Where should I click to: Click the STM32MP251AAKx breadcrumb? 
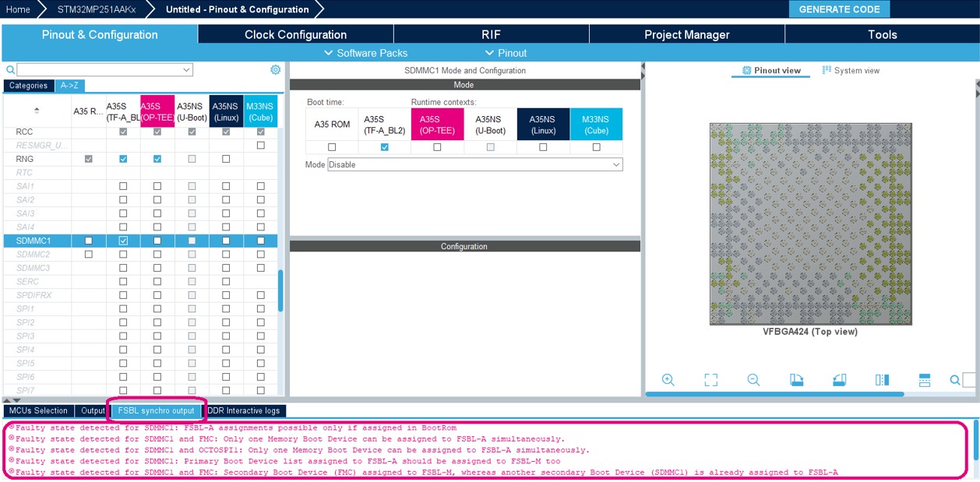[x=97, y=9]
